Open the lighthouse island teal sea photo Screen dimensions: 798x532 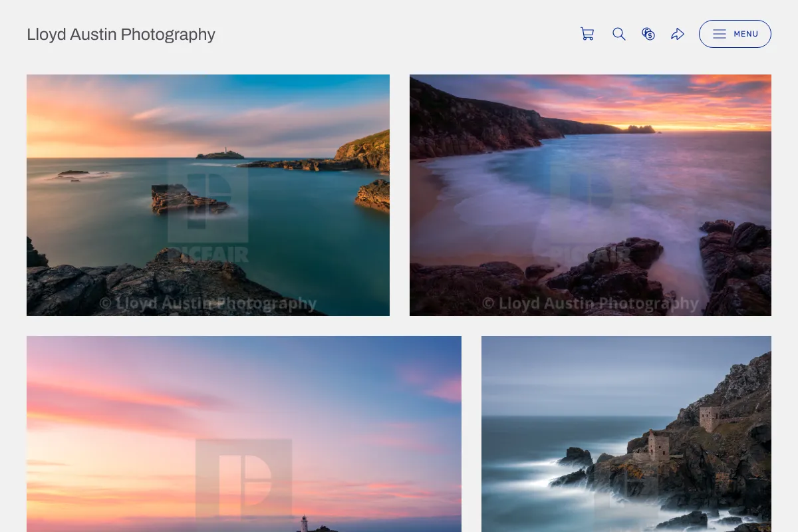point(208,195)
